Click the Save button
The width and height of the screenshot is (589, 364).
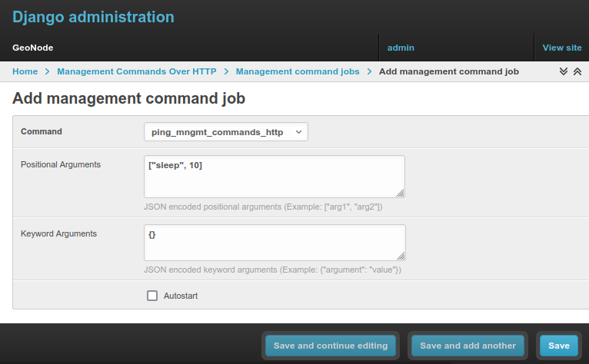tap(558, 346)
